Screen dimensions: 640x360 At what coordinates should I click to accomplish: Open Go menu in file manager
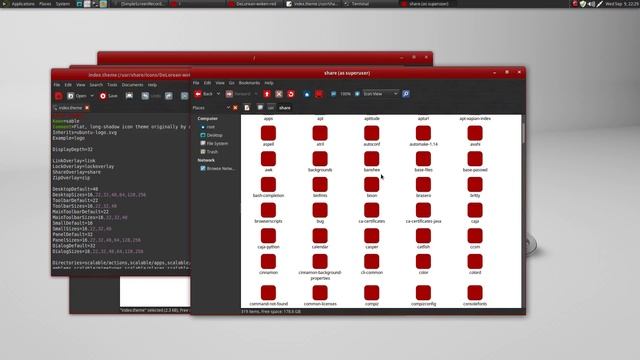coord(231,83)
